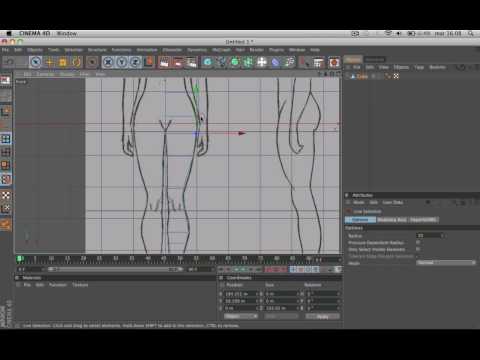Click the purple-blue deformer icon

point(275,62)
